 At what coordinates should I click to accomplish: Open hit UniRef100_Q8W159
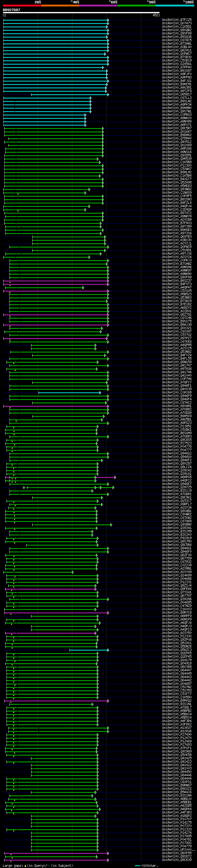(176, 362)
